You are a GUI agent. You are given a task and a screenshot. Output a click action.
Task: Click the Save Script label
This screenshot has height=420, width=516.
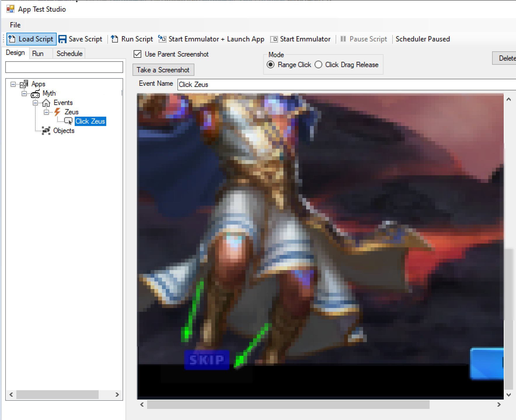[86, 39]
